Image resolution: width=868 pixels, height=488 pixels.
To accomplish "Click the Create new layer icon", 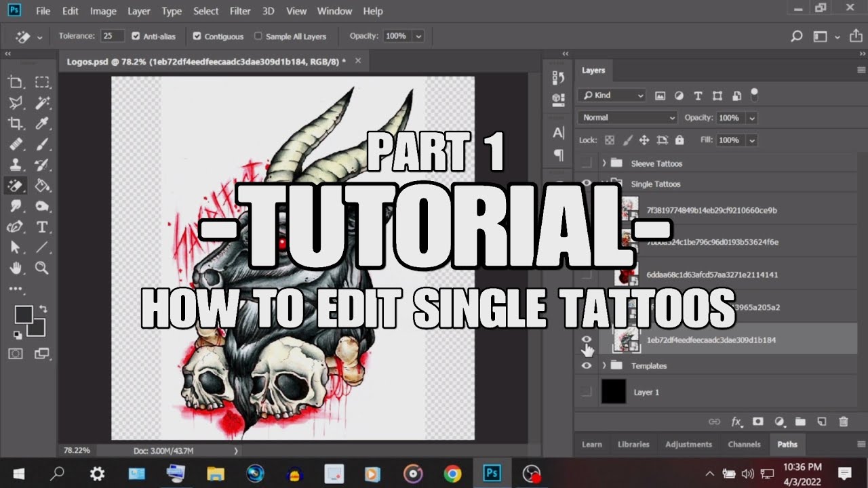I will click(822, 422).
